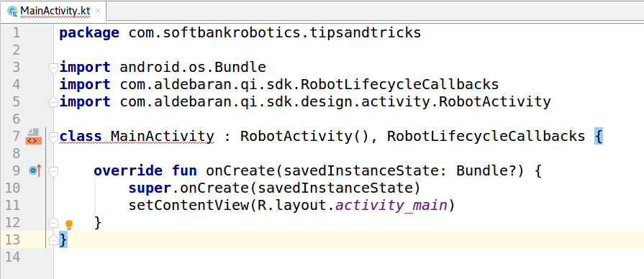Collapse the onCreate function fold on line 9
The height and width of the screenshot is (279, 644).
53,172
